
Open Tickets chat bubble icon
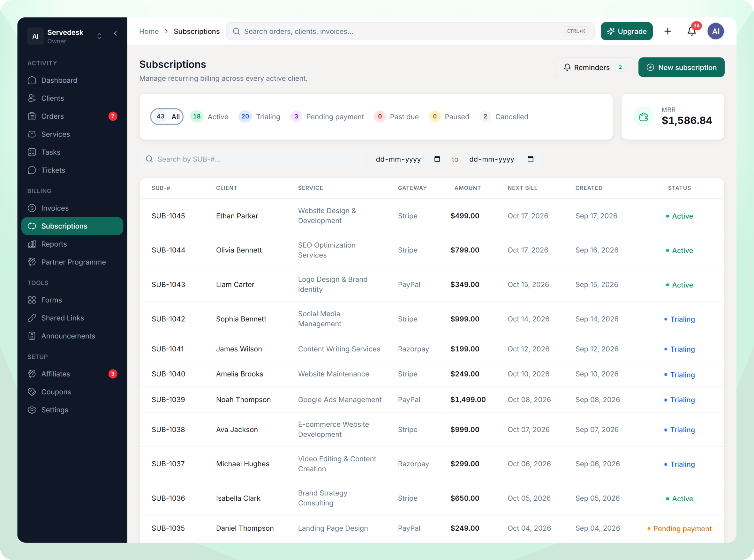point(32,170)
